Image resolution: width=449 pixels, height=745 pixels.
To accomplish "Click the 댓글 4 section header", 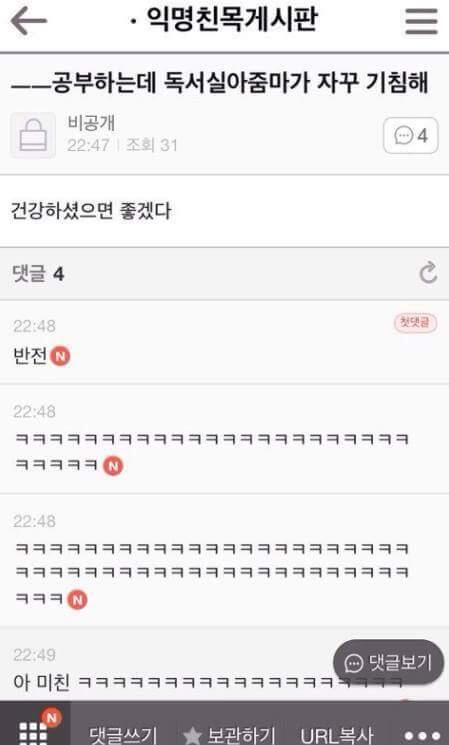I will tap(38, 274).
